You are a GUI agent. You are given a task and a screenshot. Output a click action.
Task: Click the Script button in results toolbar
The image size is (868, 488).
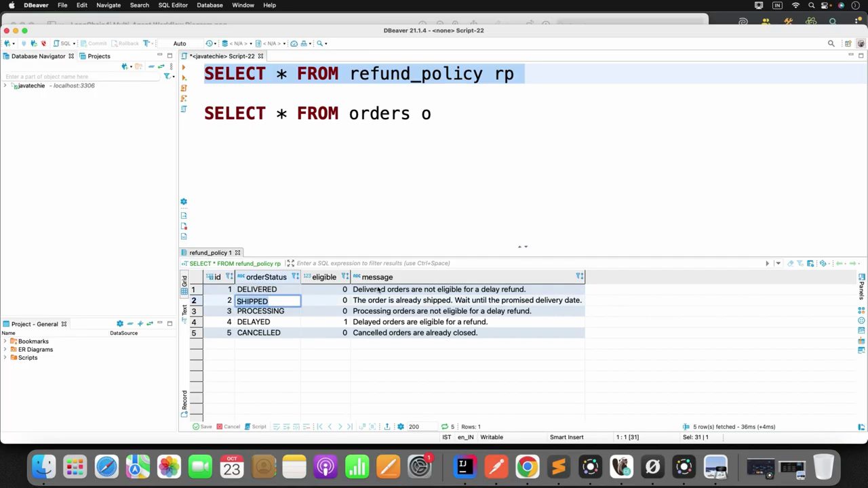pos(255,427)
